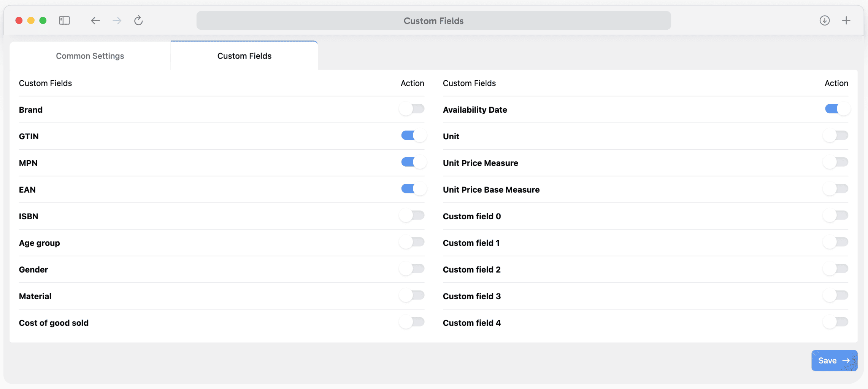Click the back navigation arrow
The image size is (868, 389).
tap(95, 21)
